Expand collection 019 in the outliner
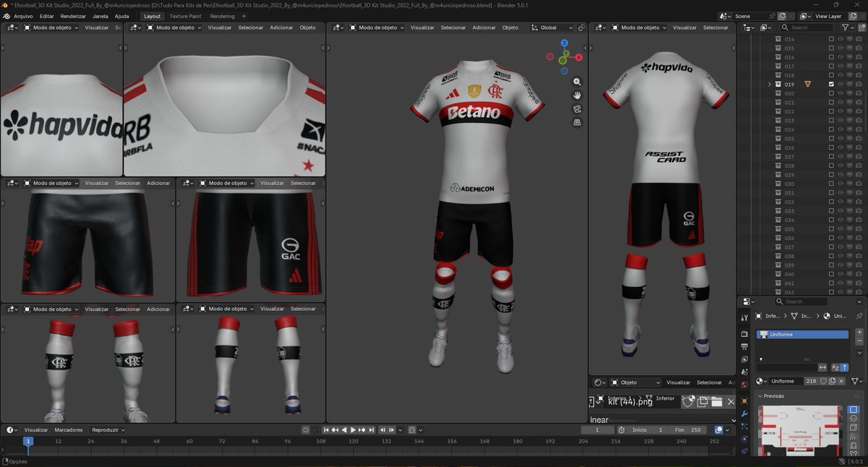This screenshot has width=868, height=467. 770,84
